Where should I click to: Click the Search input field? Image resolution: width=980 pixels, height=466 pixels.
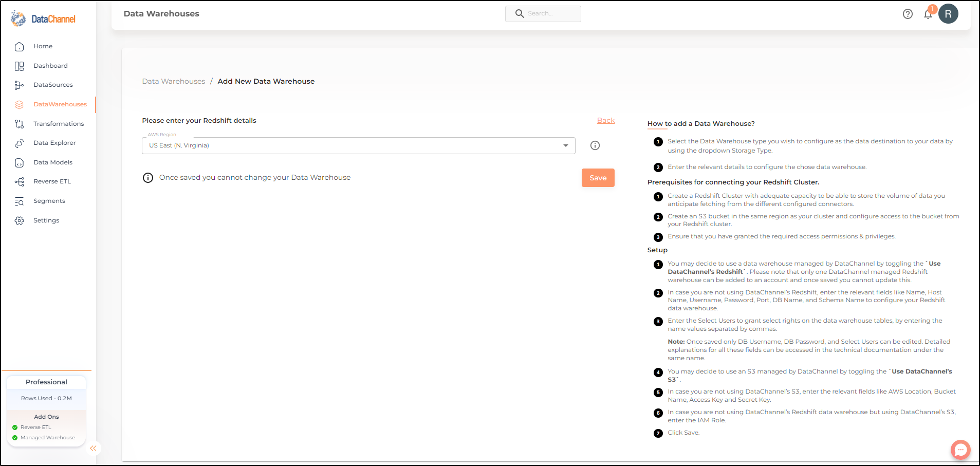(x=543, y=14)
